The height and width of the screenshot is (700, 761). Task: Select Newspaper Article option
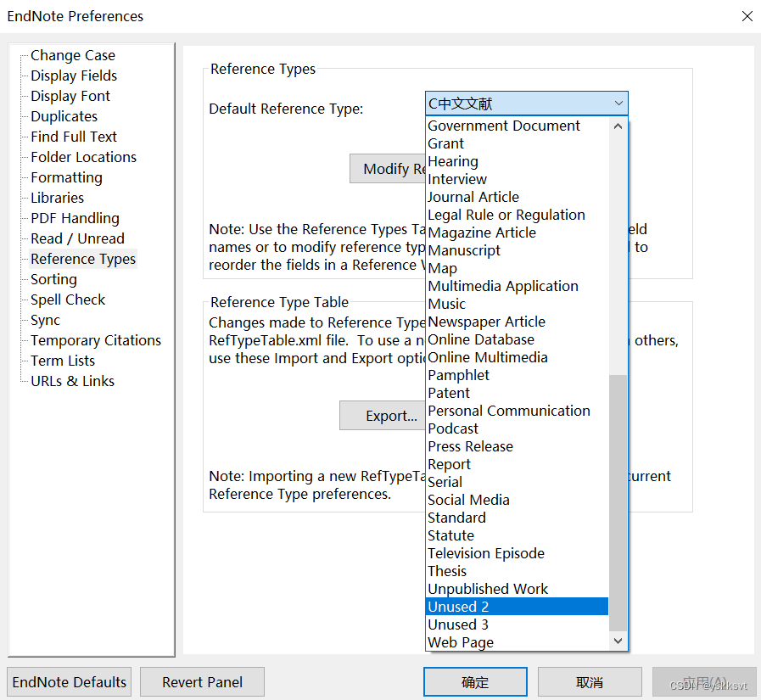tap(517, 322)
